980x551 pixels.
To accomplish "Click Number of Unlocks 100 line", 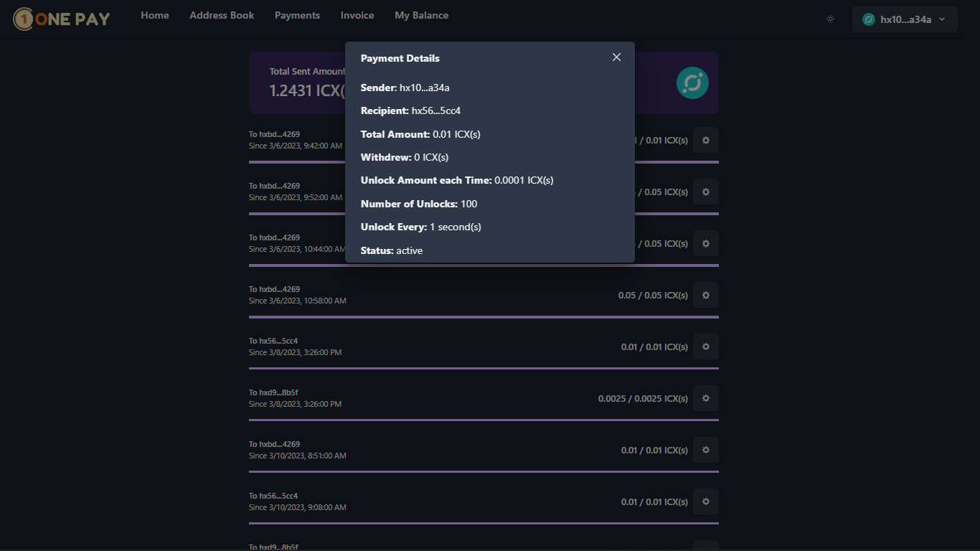I will pyautogui.click(x=419, y=204).
